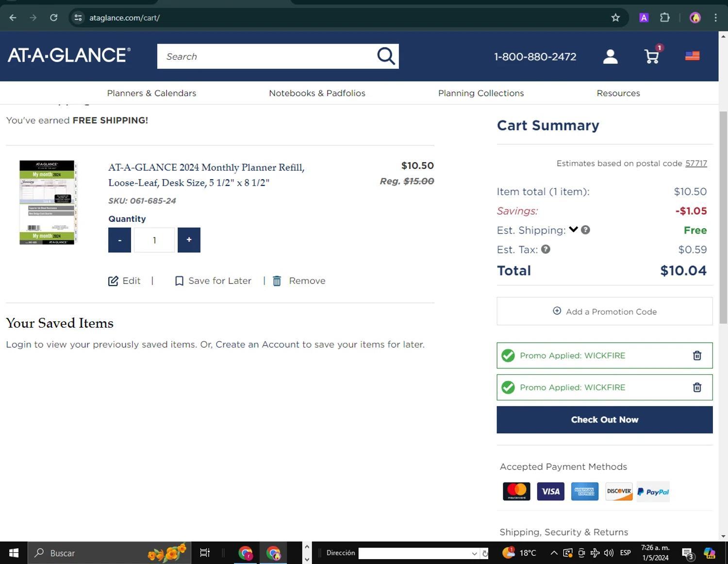
Task: Click the Save for Later bookmark icon
Action: 179,281
